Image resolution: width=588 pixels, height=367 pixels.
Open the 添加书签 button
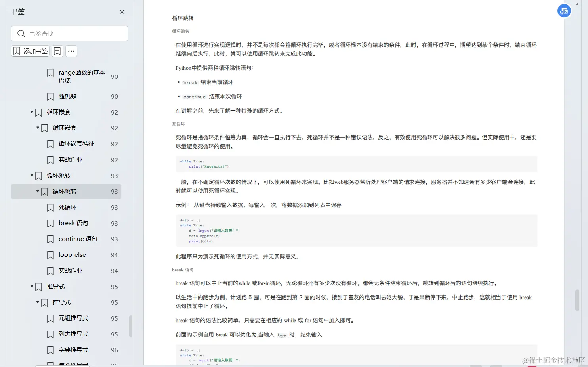tap(30, 51)
